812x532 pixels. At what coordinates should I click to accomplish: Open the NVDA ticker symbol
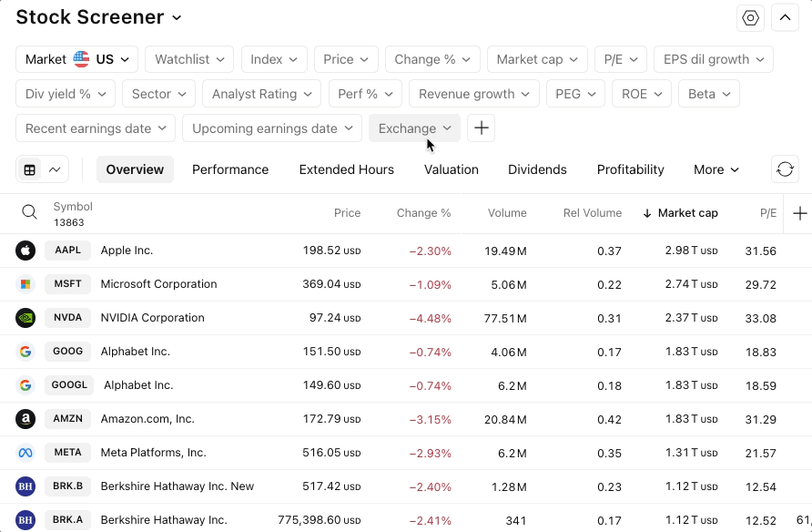68,318
